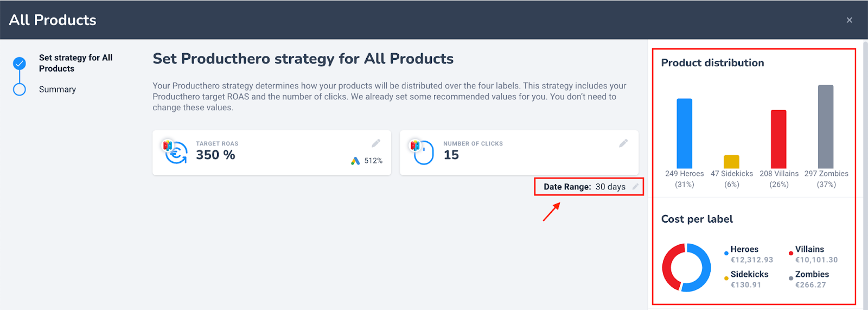Click the blue Heroes bar

click(684, 134)
